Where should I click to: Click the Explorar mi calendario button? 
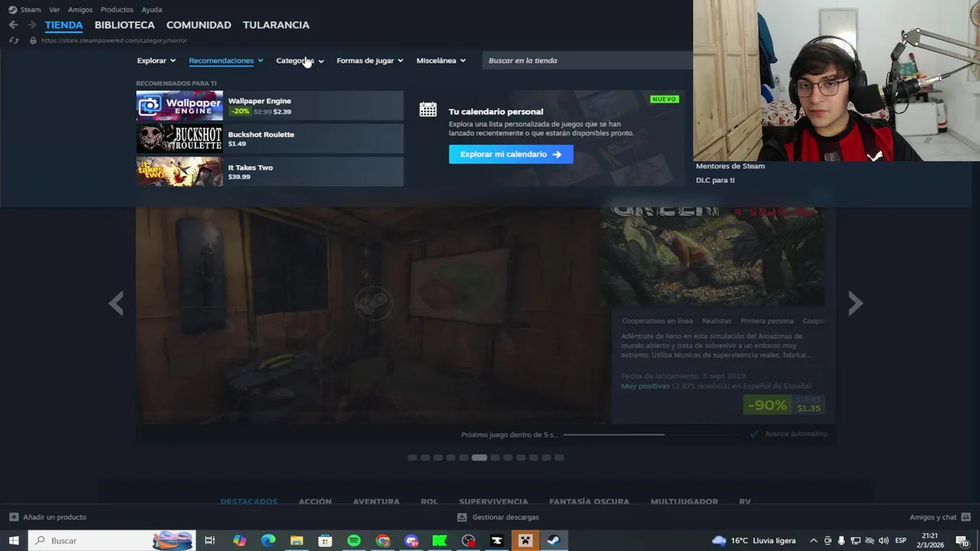(x=511, y=154)
